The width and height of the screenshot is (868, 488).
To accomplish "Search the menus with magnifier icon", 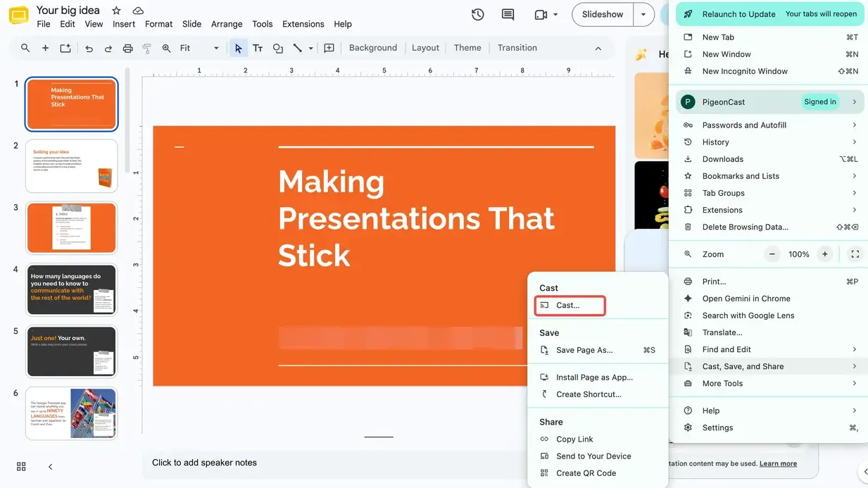I will tap(25, 48).
